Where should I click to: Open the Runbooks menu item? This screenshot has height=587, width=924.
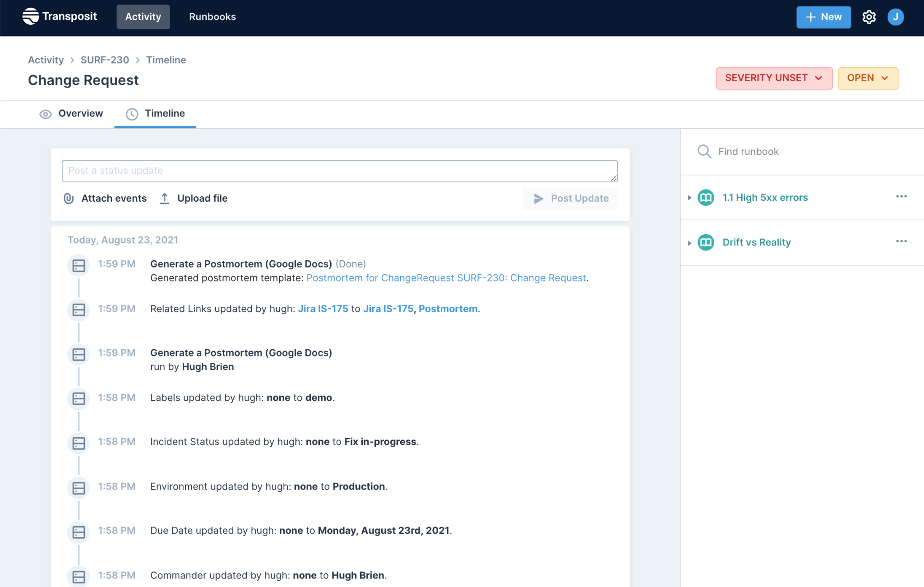tap(212, 17)
